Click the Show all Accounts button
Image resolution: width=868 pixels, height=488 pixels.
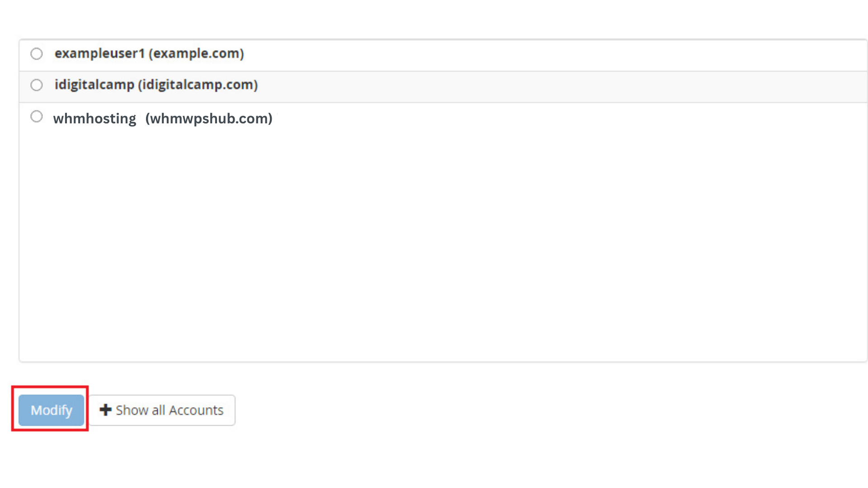tap(162, 410)
